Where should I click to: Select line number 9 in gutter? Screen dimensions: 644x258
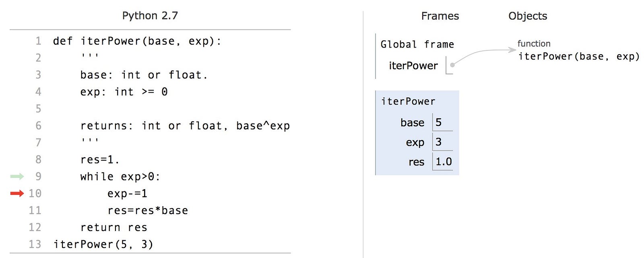[x=38, y=176]
